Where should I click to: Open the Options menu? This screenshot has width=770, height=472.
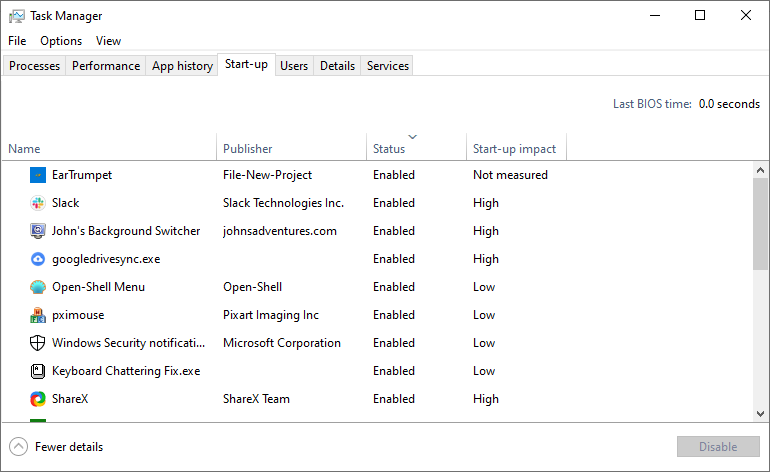(x=61, y=41)
